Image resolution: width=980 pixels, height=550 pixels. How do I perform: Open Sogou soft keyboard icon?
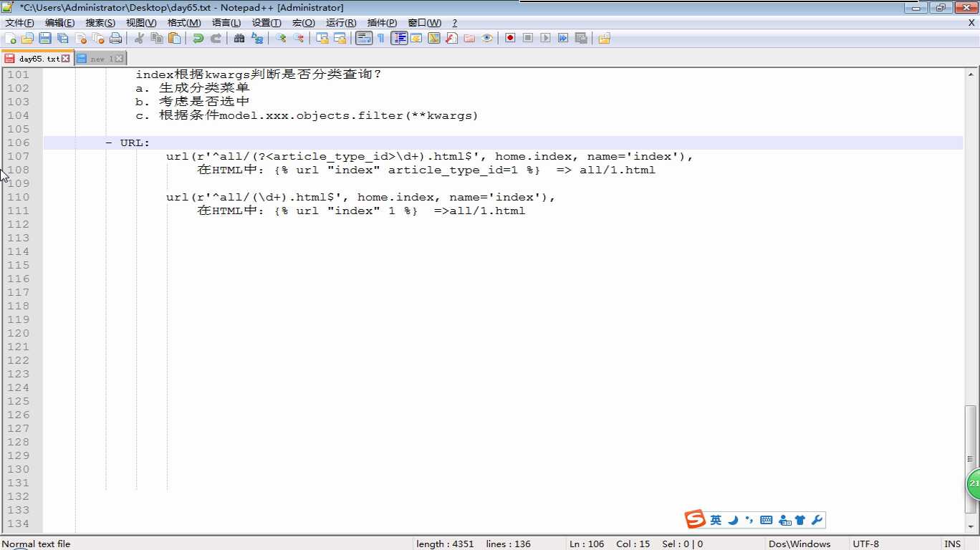pos(767,520)
